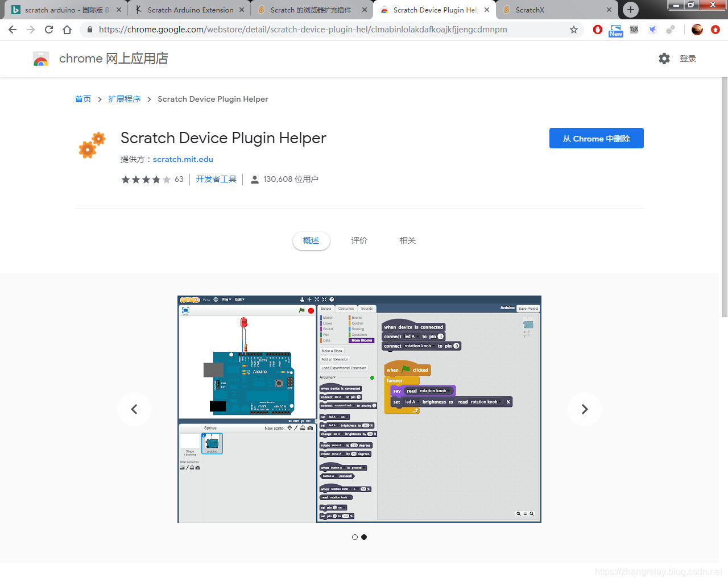Image resolution: width=728 pixels, height=582 pixels.
Task: Show previous screenshot with left chevron
Action: (x=134, y=409)
